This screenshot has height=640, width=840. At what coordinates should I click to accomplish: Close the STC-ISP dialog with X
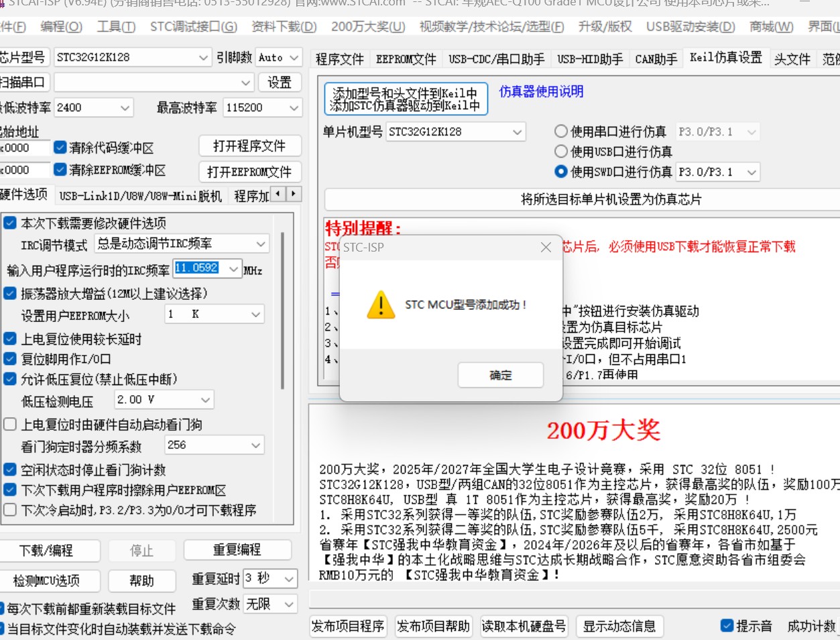(x=546, y=247)
